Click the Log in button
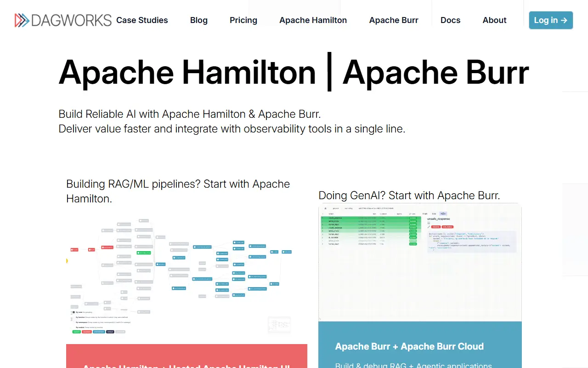588x368 pixels. [x=551, y=20]
